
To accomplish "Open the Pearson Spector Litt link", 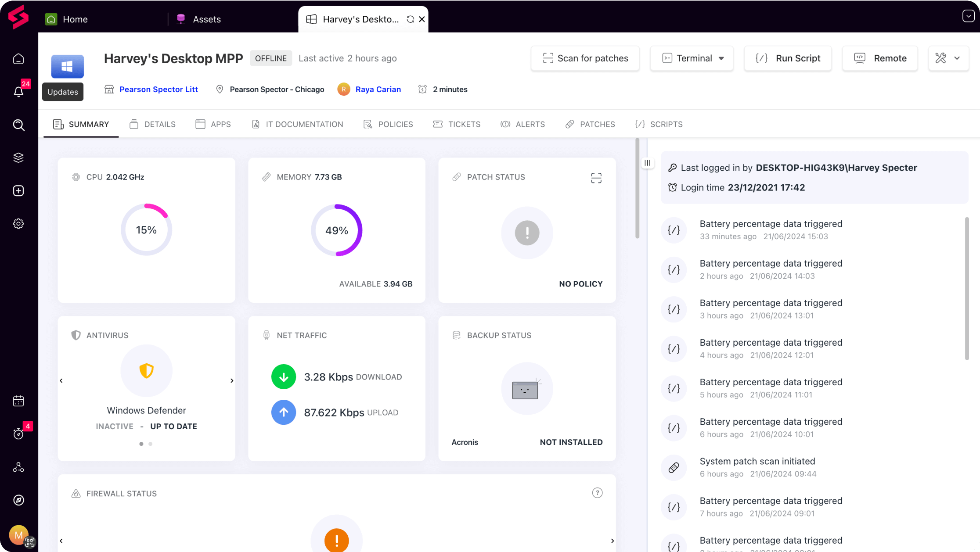I will 159,90.
